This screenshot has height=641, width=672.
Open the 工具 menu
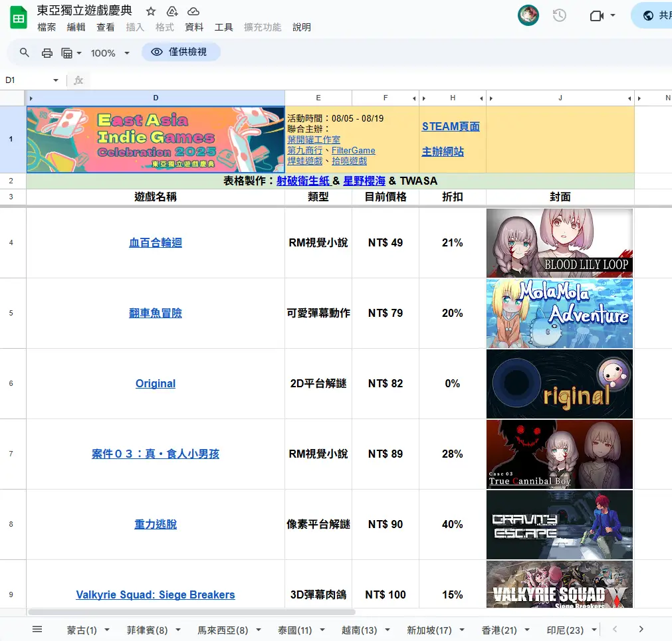tap(224, 27)
